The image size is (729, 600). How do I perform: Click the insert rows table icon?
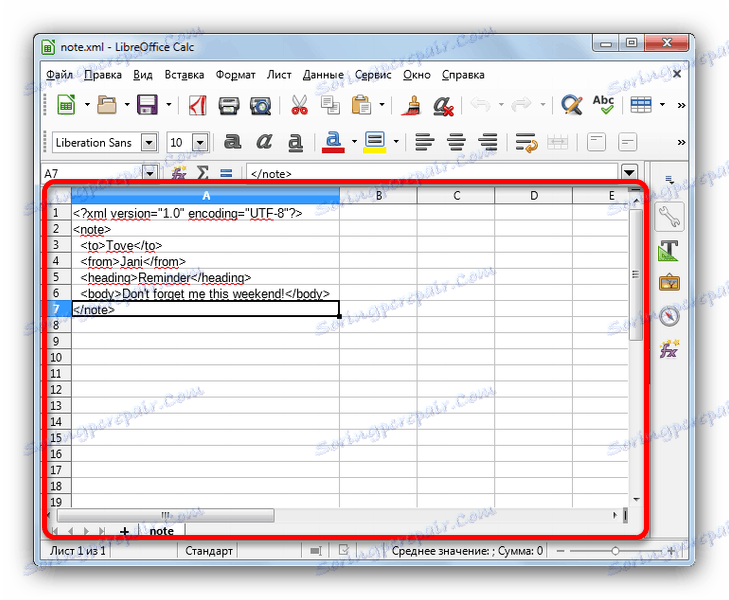tap(641, 105)
